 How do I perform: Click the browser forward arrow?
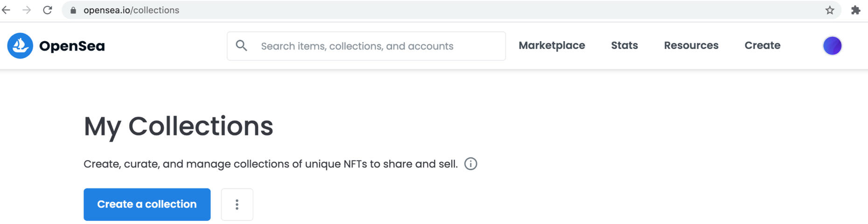point(27,10)
